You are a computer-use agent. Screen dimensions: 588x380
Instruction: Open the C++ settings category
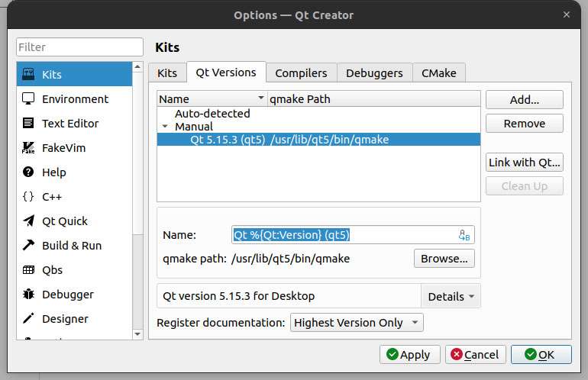pyautogui.click(x=51, y=197)
